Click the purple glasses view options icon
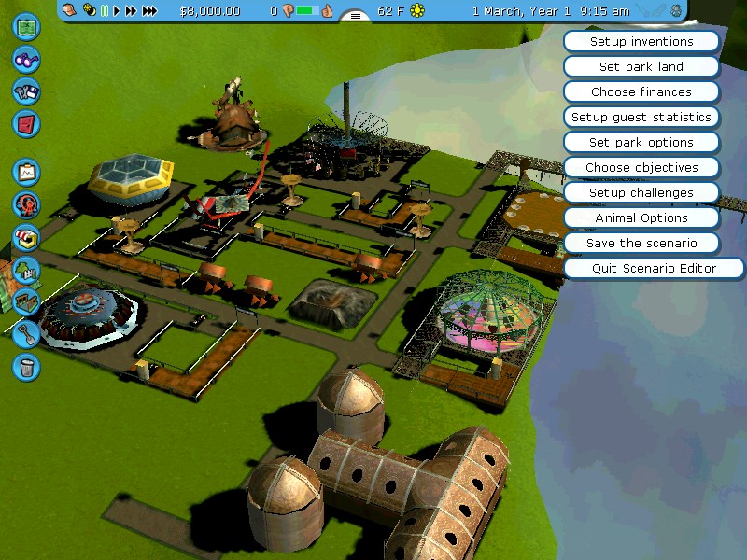The width and height of the screenshot is (747, 560). (27, 58)
